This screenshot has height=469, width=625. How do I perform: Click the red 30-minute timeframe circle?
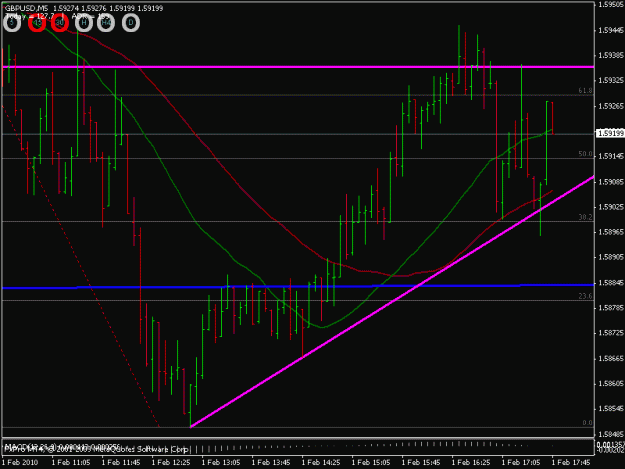[60, 23]
